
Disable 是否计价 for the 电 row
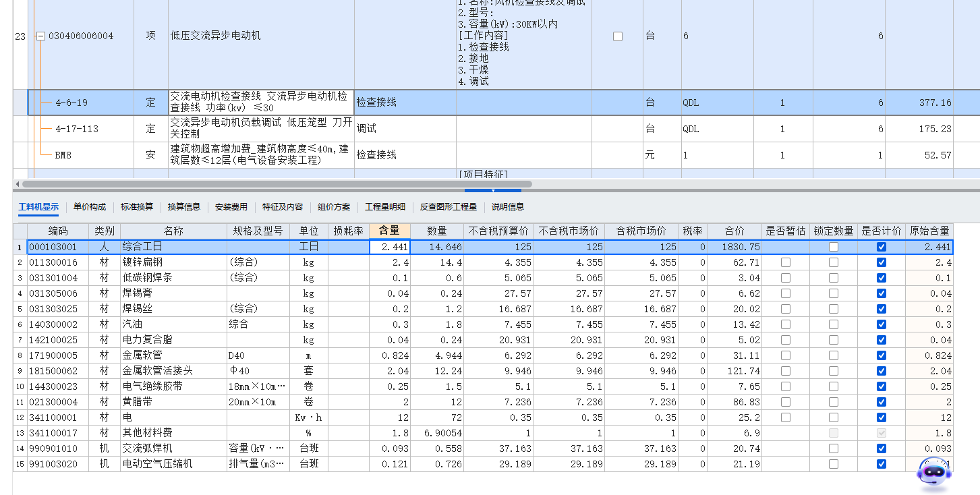[x=882, y=417]
